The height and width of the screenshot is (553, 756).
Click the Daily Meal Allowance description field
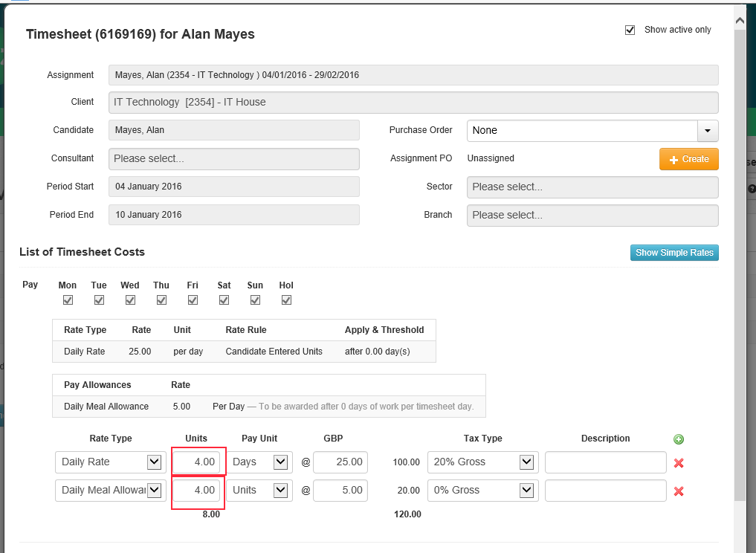click(606, 491)
